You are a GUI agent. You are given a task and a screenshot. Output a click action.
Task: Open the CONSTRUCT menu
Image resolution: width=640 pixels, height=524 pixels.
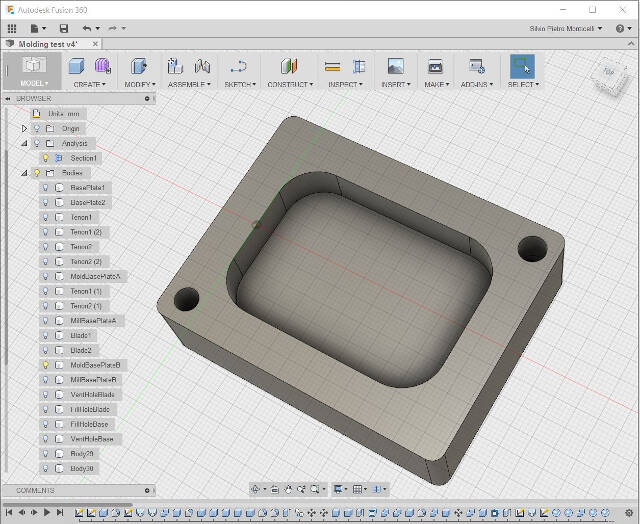tap(290, 84)
